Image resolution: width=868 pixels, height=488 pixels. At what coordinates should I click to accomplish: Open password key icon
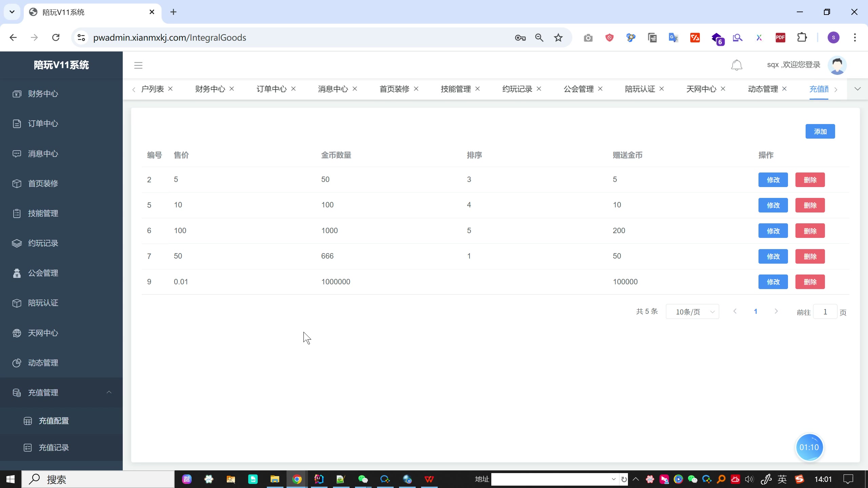tap(520, 38)
